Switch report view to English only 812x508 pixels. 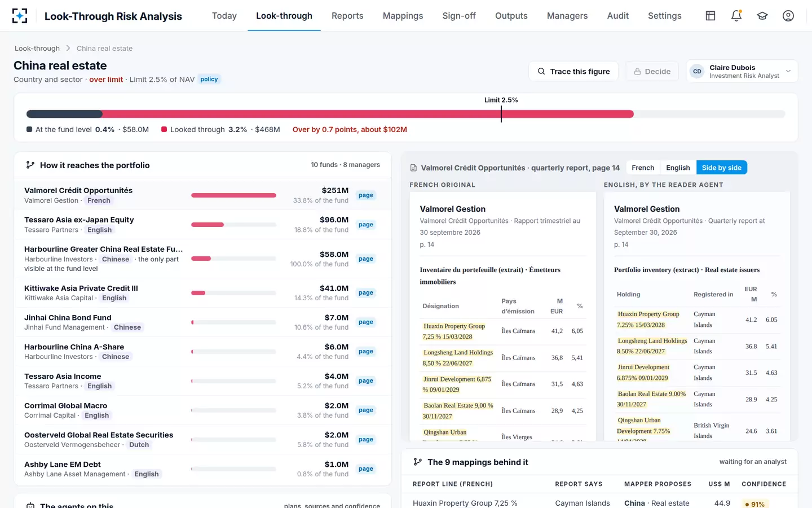pyautogui.click(x=678, y=168)
